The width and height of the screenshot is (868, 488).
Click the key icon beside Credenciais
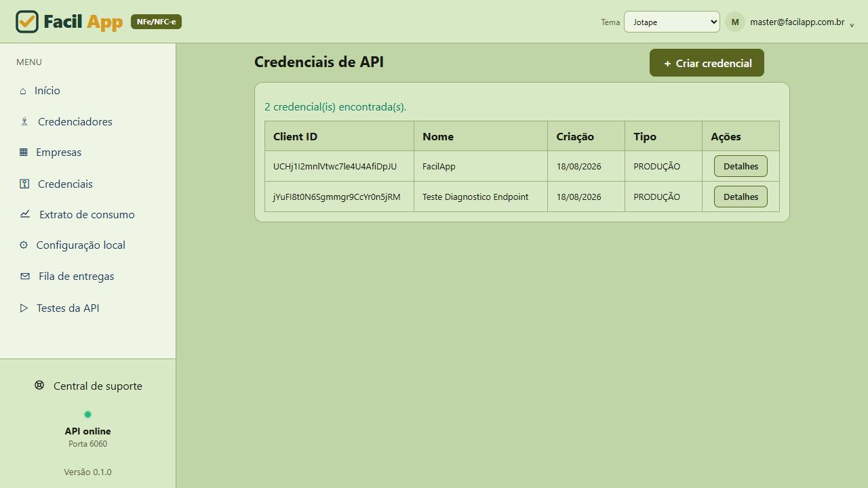click(24, 184)
